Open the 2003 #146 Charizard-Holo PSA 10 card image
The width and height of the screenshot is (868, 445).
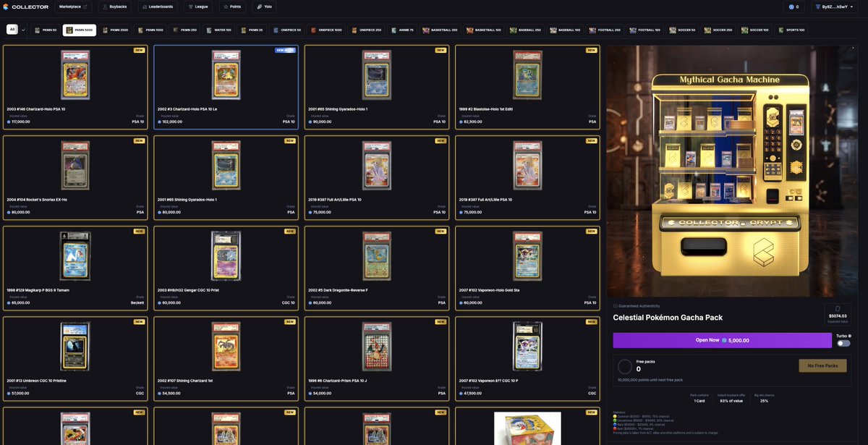coord(75,75)
